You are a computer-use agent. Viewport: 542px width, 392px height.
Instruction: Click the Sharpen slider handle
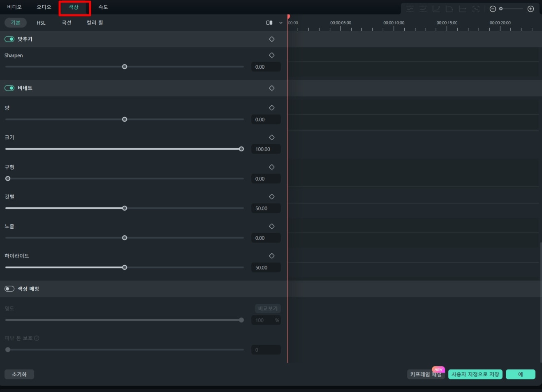(125, 67)
